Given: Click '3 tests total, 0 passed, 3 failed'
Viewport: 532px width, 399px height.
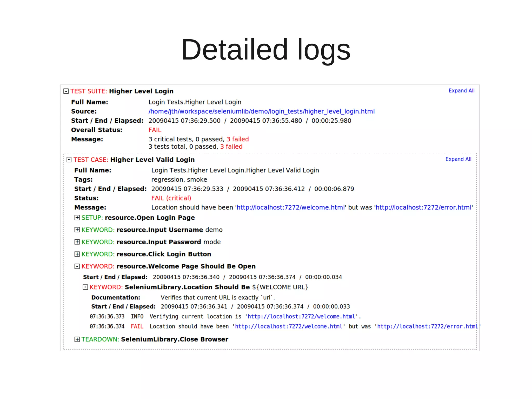Looking at the screenshot, I should [196, 147].
